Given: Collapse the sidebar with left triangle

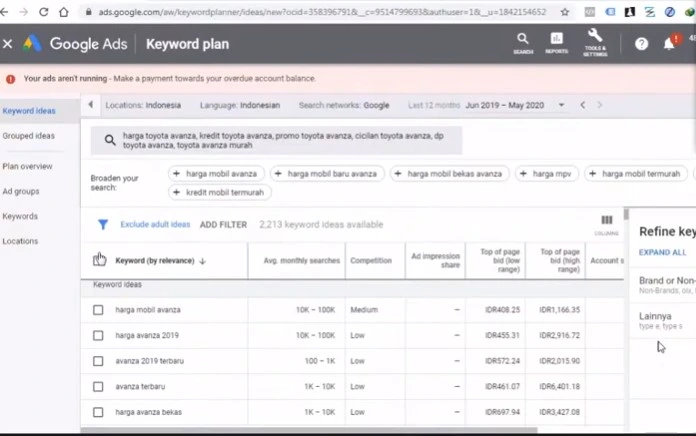Looking at the screenshot, I should [x=91, y=105].
